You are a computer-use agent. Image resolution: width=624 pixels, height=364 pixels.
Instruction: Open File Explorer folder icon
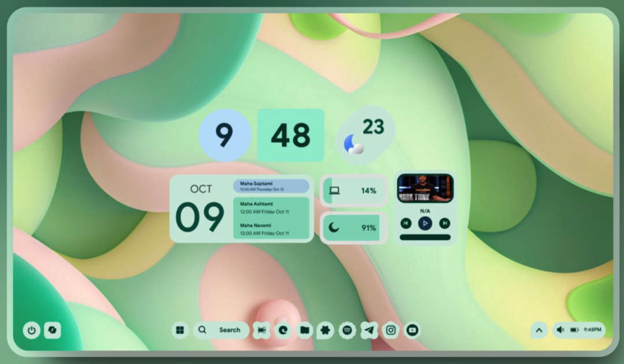click(304, 330)
